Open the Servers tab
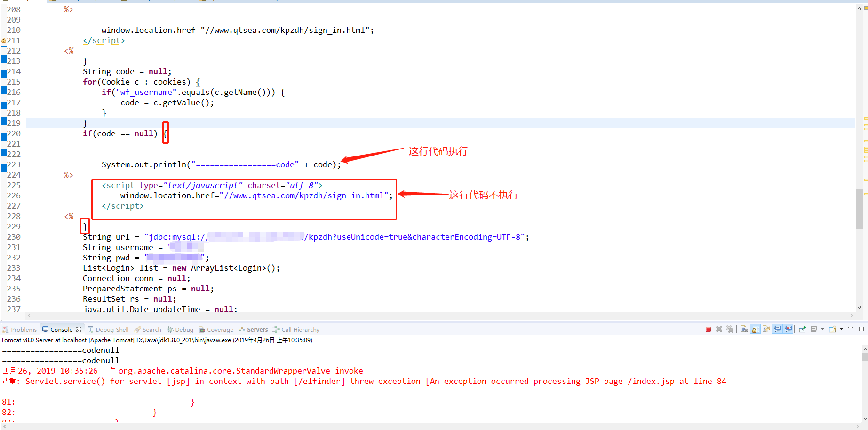 (253, 330)
